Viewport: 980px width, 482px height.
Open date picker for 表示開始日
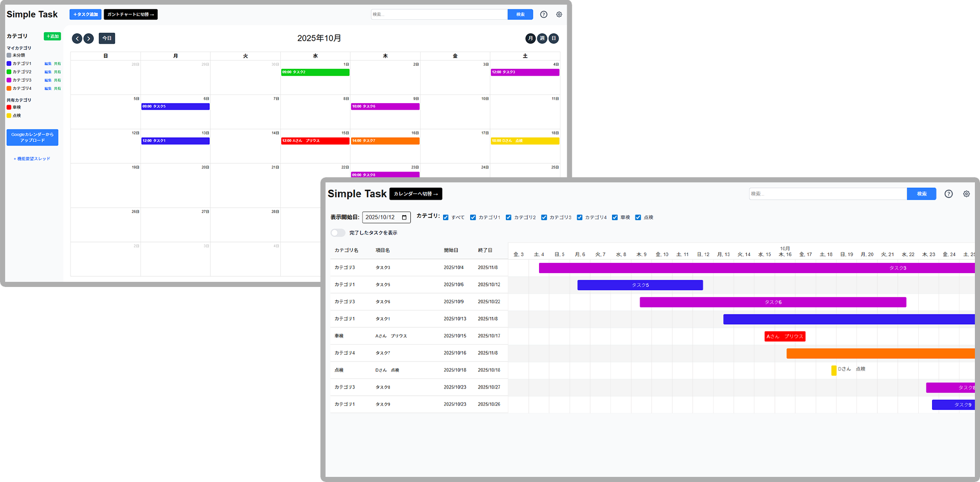coord(404,218)
